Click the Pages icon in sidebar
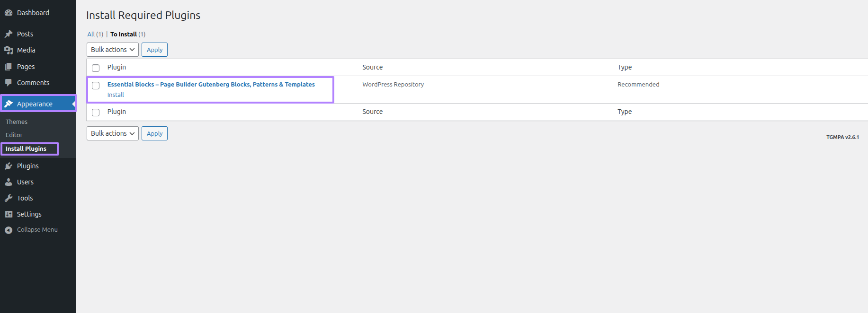 pyautogui.click(x=9, y=67)
